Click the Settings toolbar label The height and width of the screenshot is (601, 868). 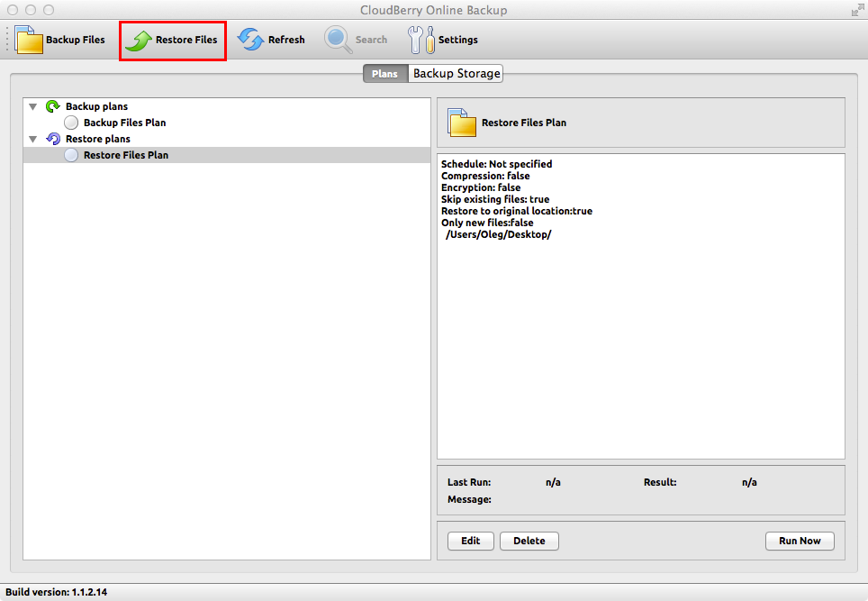pos(457,40)
